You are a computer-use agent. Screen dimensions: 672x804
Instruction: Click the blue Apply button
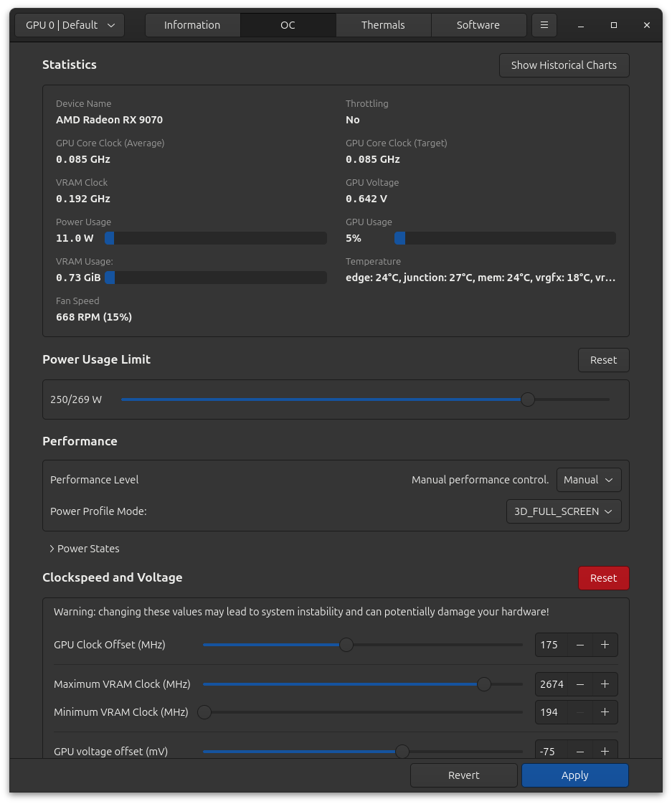pyautogui.click(x=574, y=775)
